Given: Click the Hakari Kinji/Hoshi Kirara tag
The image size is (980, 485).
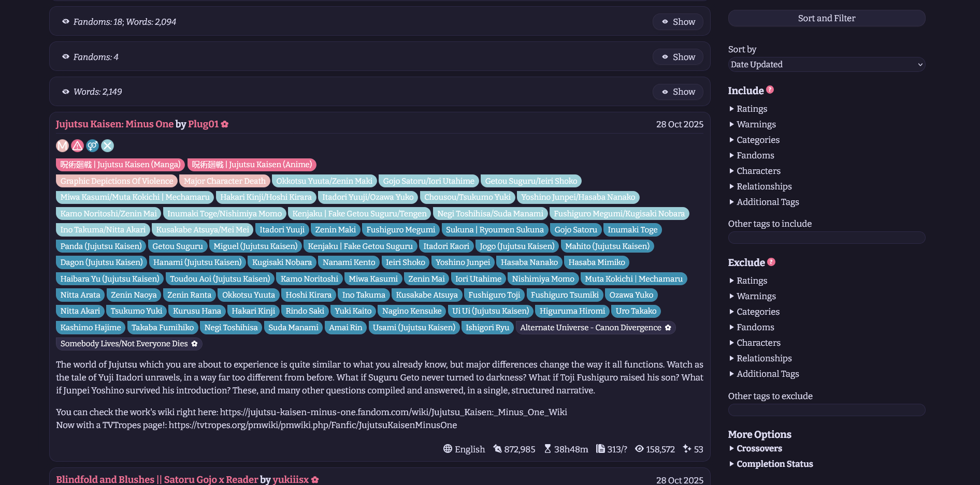Looking at the screenshot, I should pyautogui.click(x=266, y=197).
